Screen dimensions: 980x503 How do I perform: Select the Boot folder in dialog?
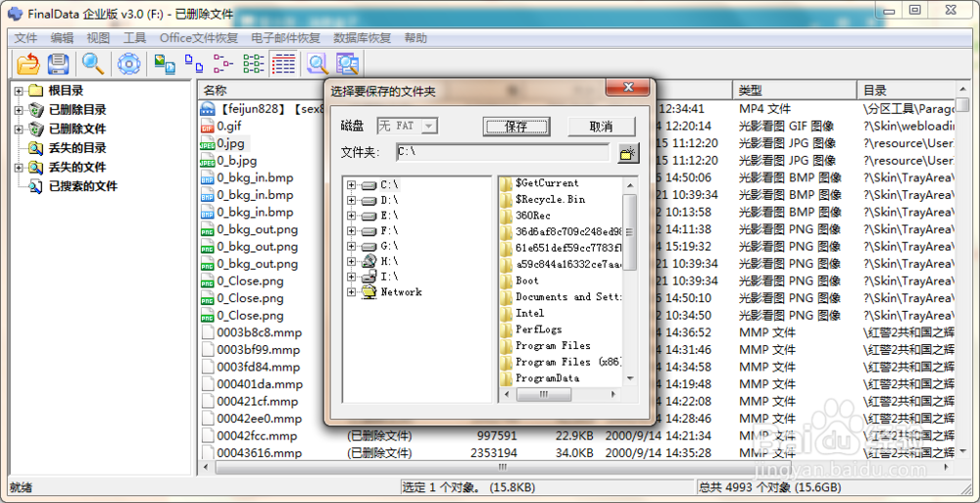527,280
